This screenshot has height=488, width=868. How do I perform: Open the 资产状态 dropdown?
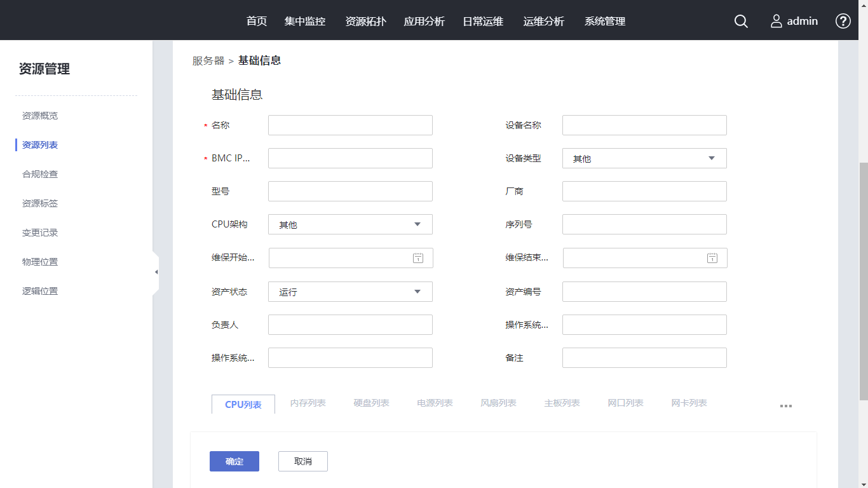pos(350,292)
